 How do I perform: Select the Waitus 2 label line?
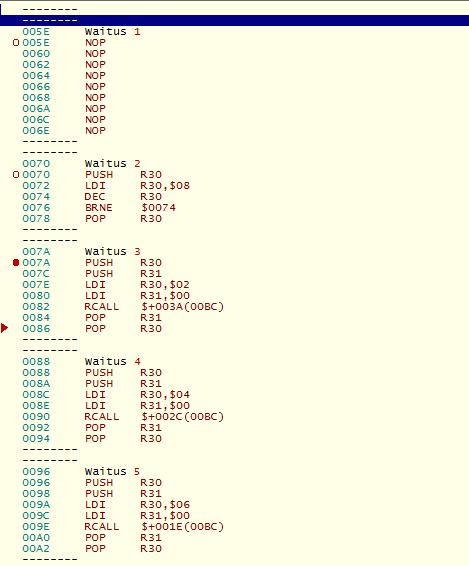pos(234,164)
